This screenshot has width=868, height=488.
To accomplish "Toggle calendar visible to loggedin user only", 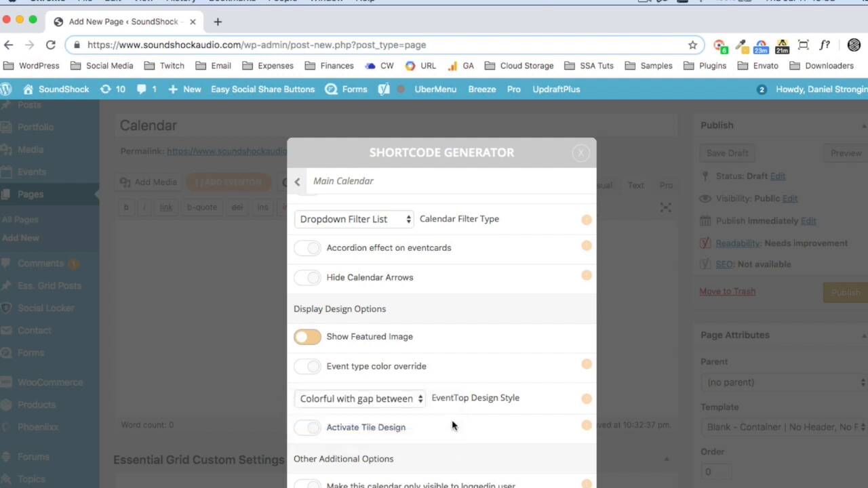I will point(307,484).
